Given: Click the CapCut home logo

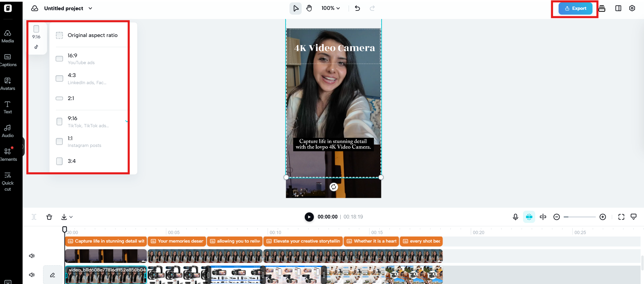Looking at the screenshot, I should [8, 8].
